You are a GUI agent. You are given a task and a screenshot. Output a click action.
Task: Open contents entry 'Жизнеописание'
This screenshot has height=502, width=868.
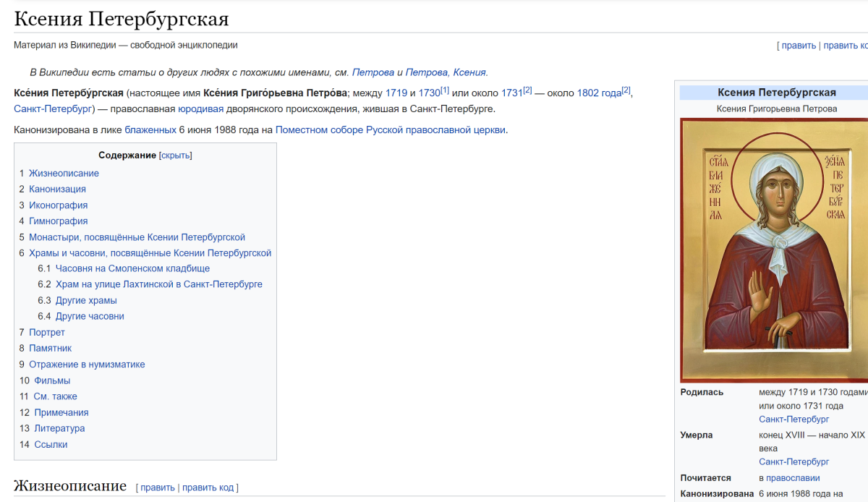(x=64, y=174)
